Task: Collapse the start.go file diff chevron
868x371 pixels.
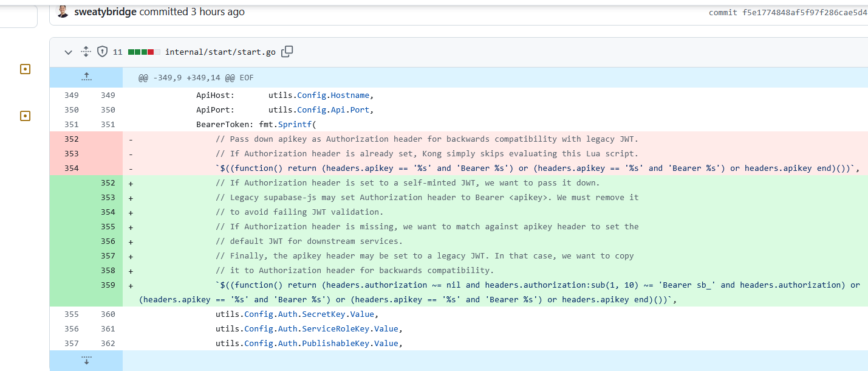Action: (69, 52)
